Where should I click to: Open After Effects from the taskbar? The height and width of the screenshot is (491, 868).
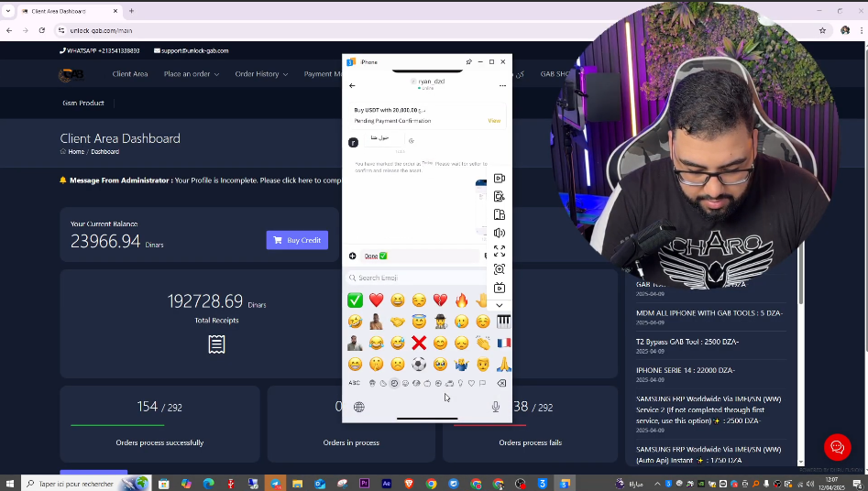click(x=387, y=484)
